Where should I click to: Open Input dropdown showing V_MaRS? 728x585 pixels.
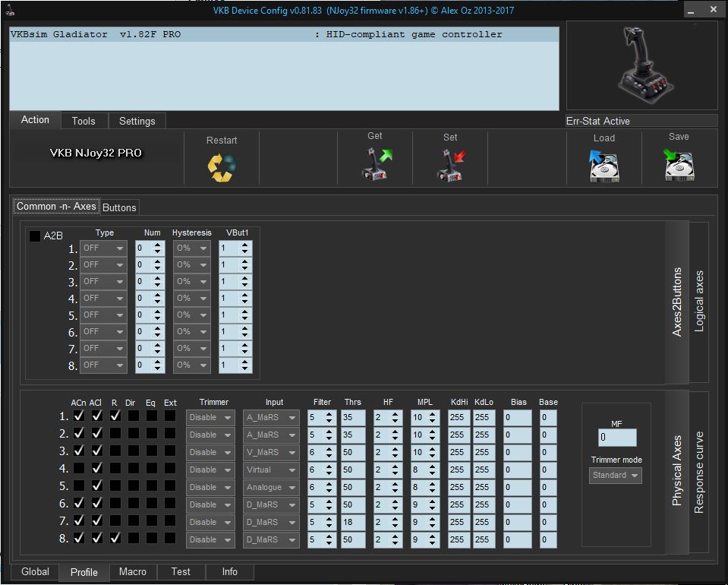click(271, 452)
